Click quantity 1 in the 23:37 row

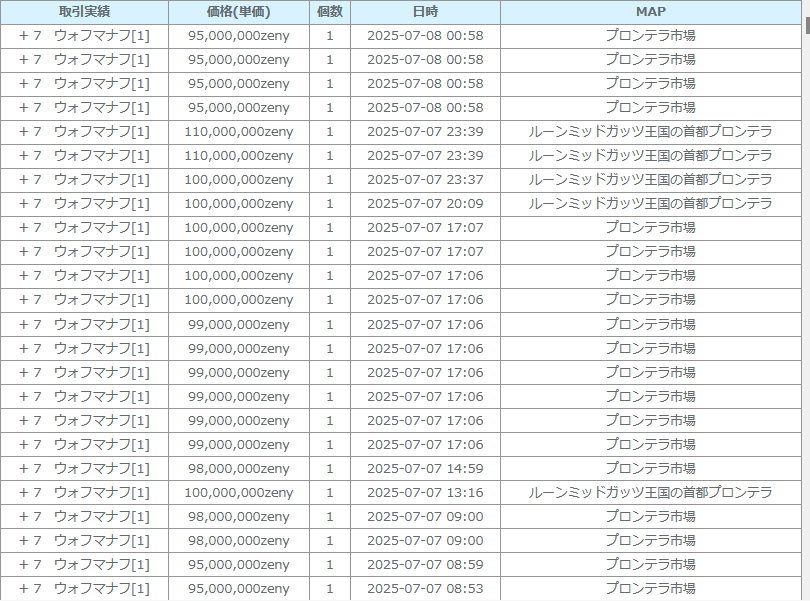pyautogui.click(x=330, y=180)
